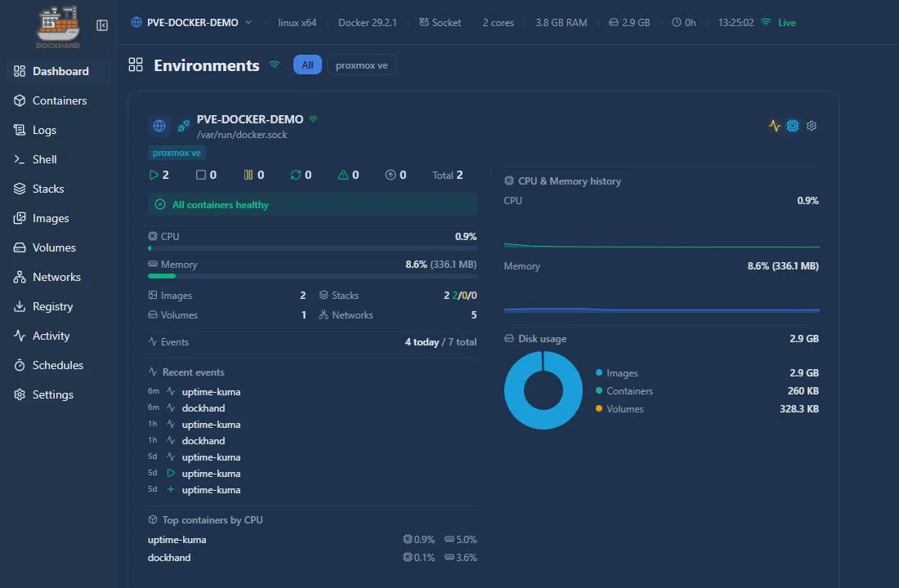The image size is (899, 588).
Task: Click the Socket connection type in header
Action: pos(440,22)
